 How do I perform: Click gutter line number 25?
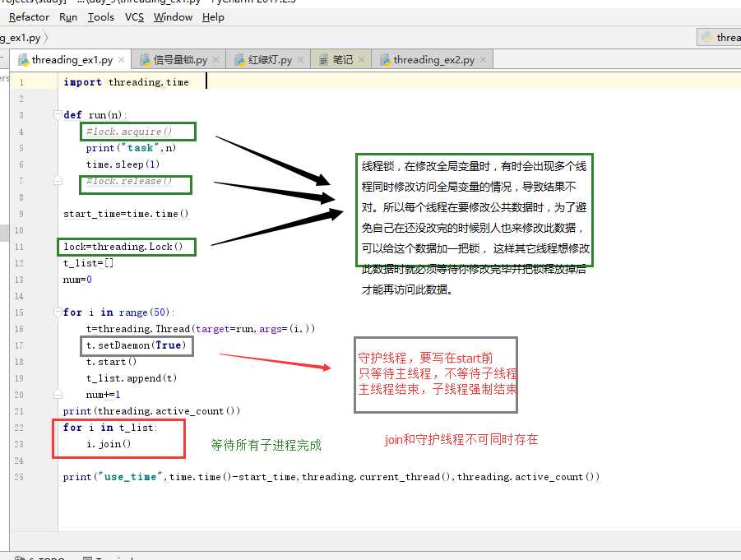pos(19,477)
